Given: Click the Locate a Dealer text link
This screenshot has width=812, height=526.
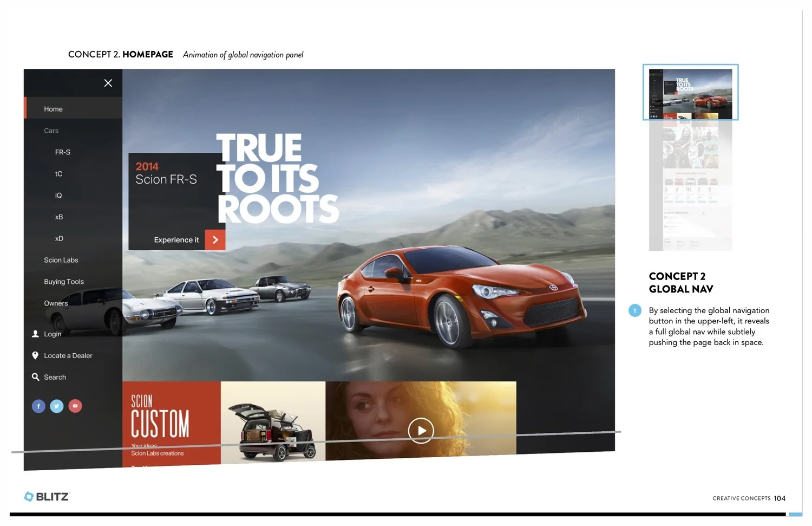Looking at the screenshot, I should pos(68,356).
